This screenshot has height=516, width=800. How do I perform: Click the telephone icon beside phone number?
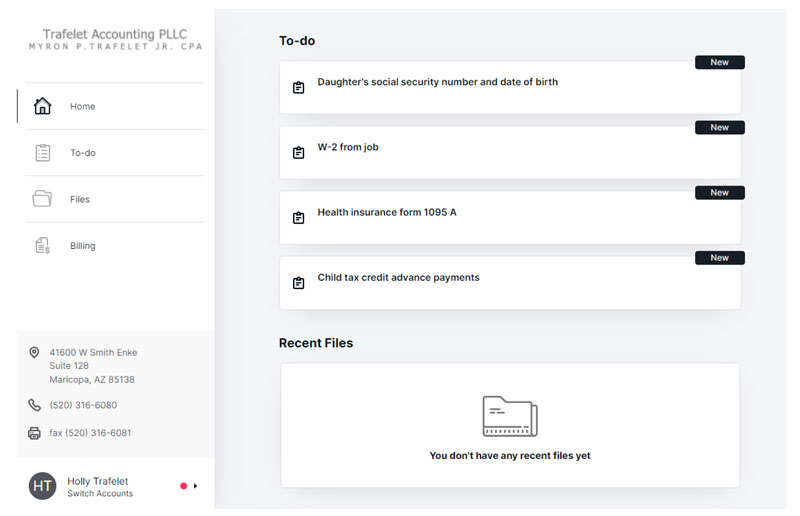34,405
